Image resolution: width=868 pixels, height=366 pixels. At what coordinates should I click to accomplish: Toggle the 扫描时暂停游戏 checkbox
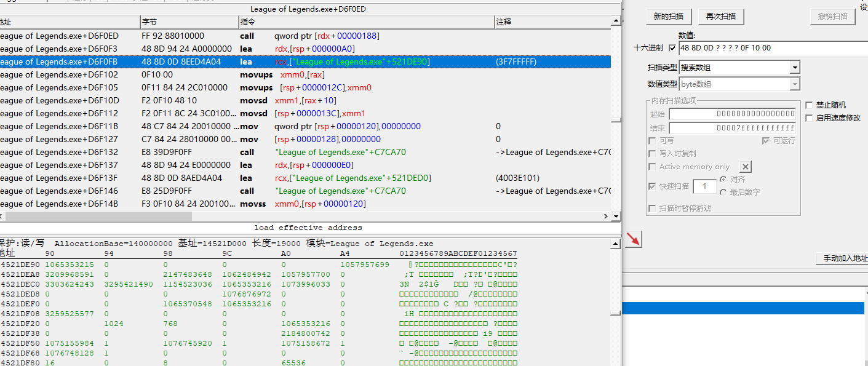[x=653, y=209]
